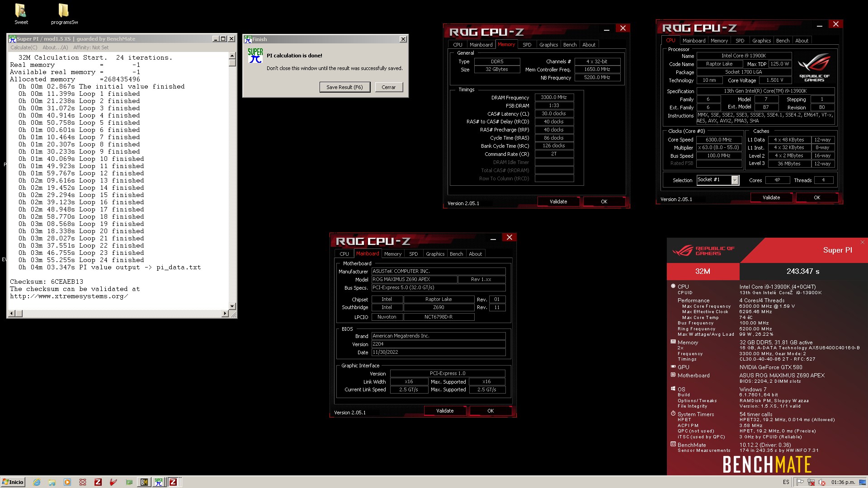The image size is (868, 488).
Task: Click the ROG MAXIMUS Z690 APEX model field
Action: coord(414,280)
